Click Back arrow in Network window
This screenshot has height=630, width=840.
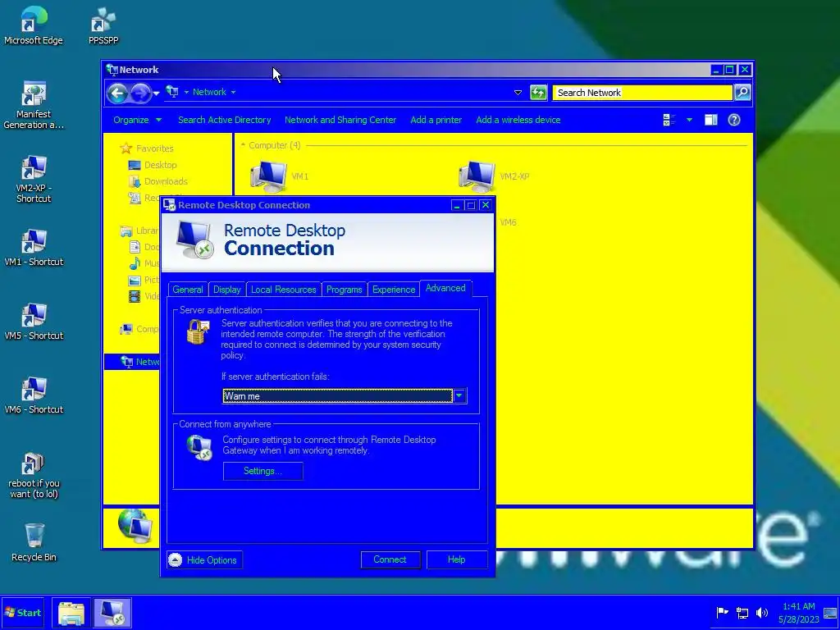tap(117, 94)
